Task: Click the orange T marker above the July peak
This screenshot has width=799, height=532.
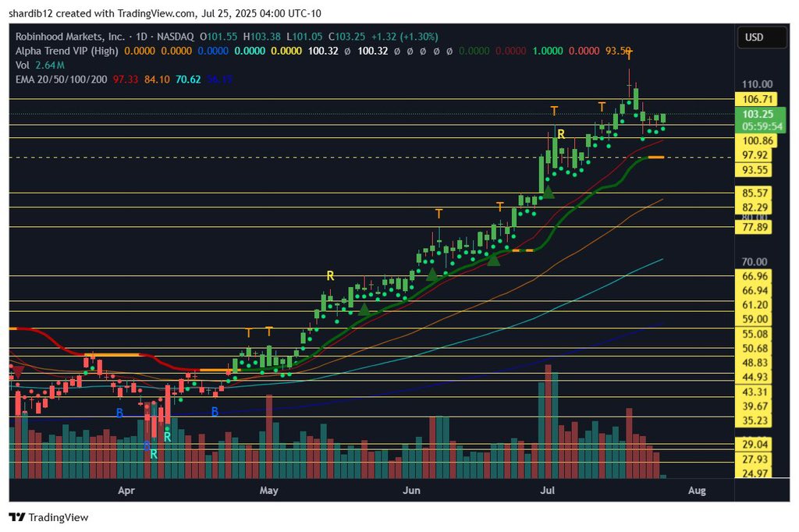Action: click(x=630, y=55)
